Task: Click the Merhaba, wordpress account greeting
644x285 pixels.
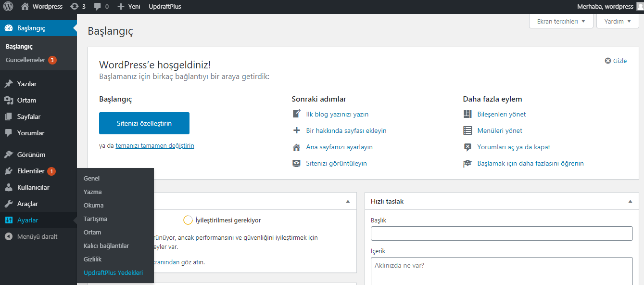Action: 605,7
